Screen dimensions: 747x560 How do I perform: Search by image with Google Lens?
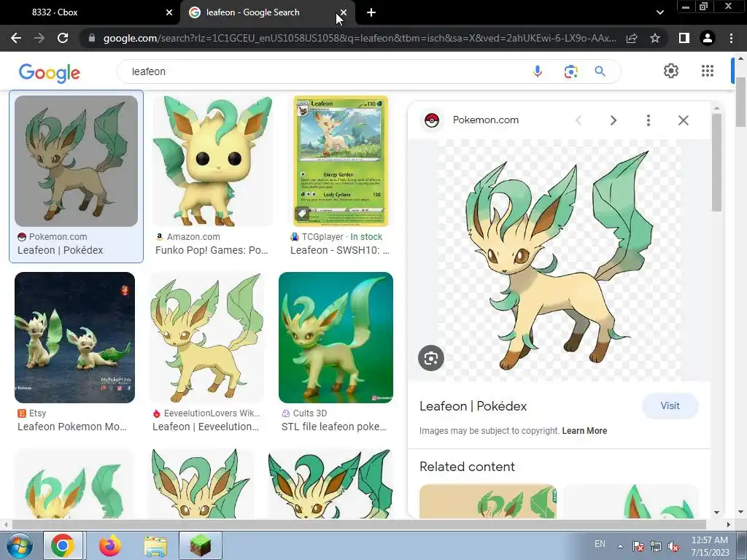(570, 71)
